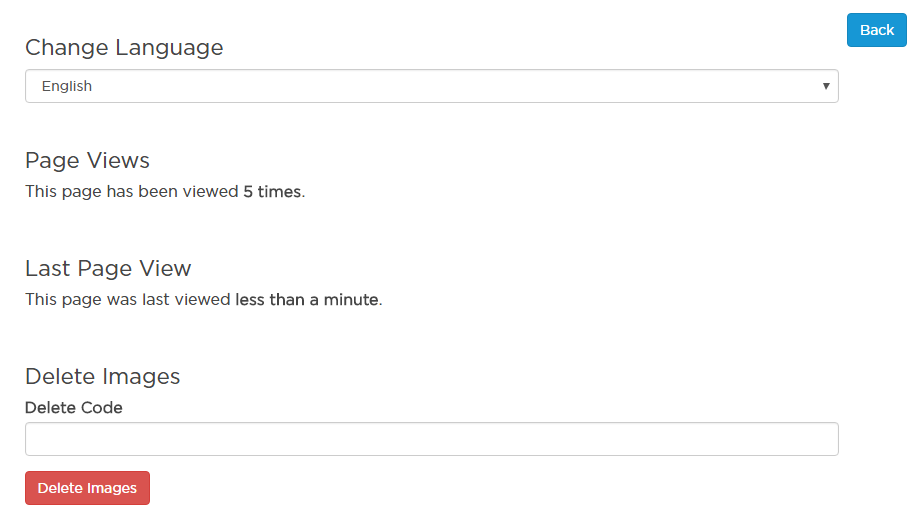
Task: Click the bold 'less than a minute' text
Action: click(x=307, y=299)
